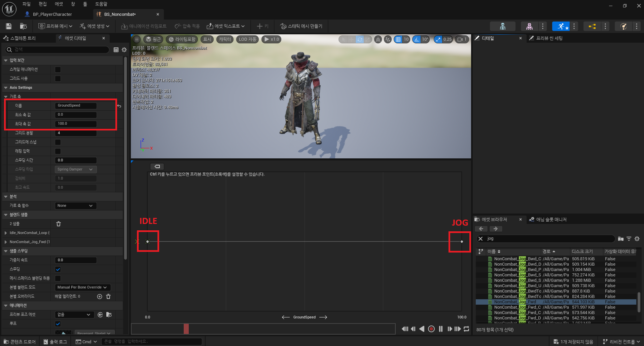Browse to 프리뷰 포즈 에셋 in content browser
The height and width of the screenshot is (346, 644).
tap(109, 315)
